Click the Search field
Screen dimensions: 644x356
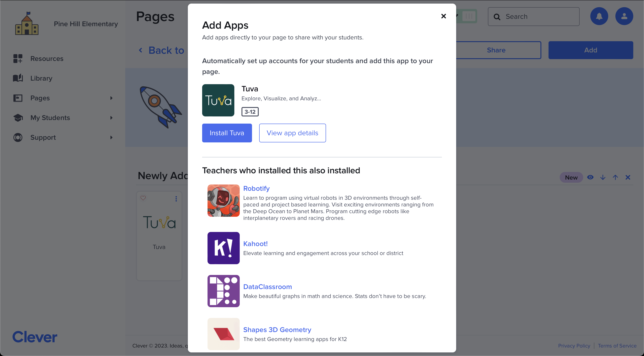coord(534,17)
